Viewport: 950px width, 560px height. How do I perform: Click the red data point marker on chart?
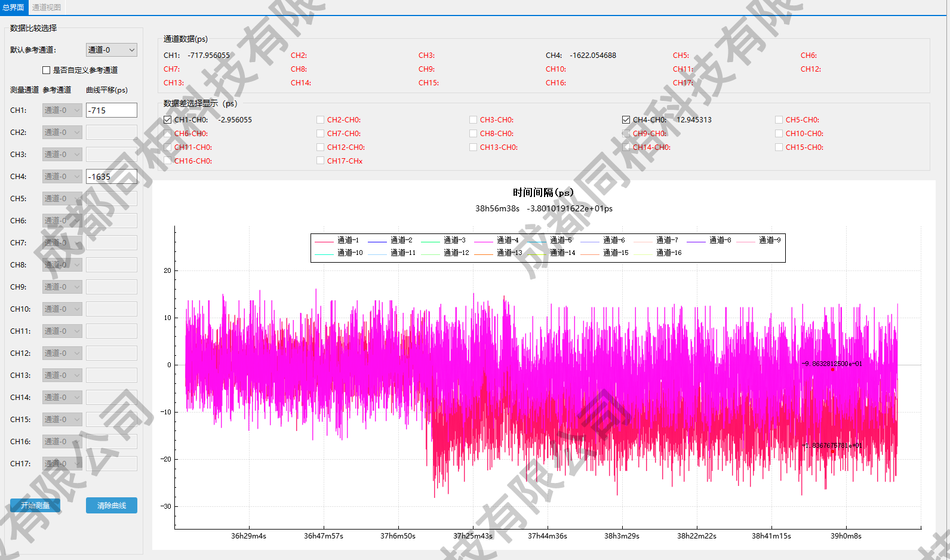click(832, 370)
